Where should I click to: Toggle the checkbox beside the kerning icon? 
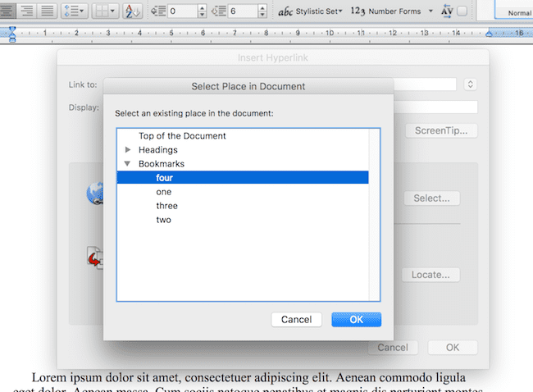462,11
